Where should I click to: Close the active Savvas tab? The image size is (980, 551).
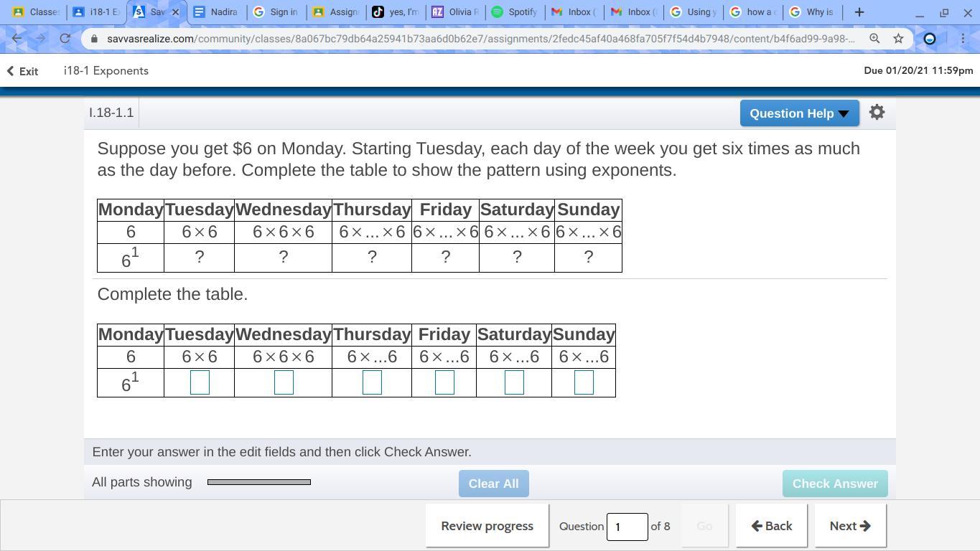[x=175, y=12]
